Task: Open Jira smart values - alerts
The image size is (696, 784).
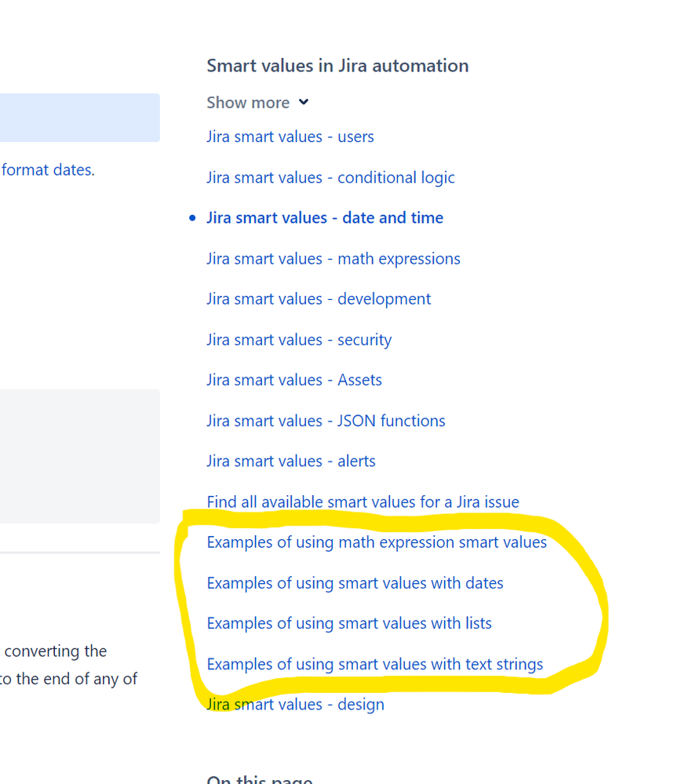Action: [290, 461]
